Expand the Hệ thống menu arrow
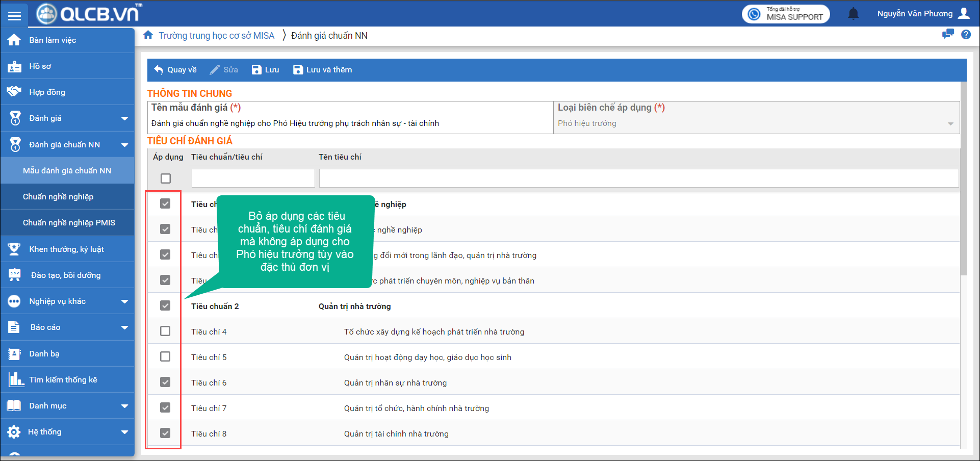This screenshot has height=461, width=980. point(124,432)
